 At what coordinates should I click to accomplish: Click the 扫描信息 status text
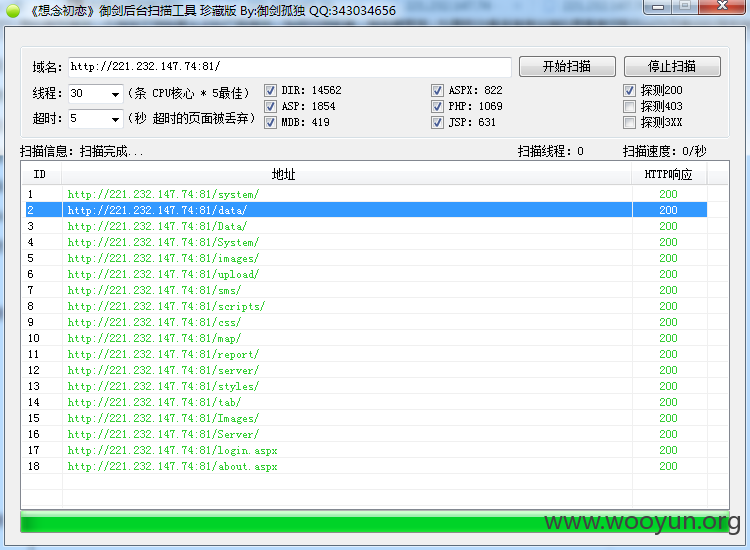pos(81,152)
